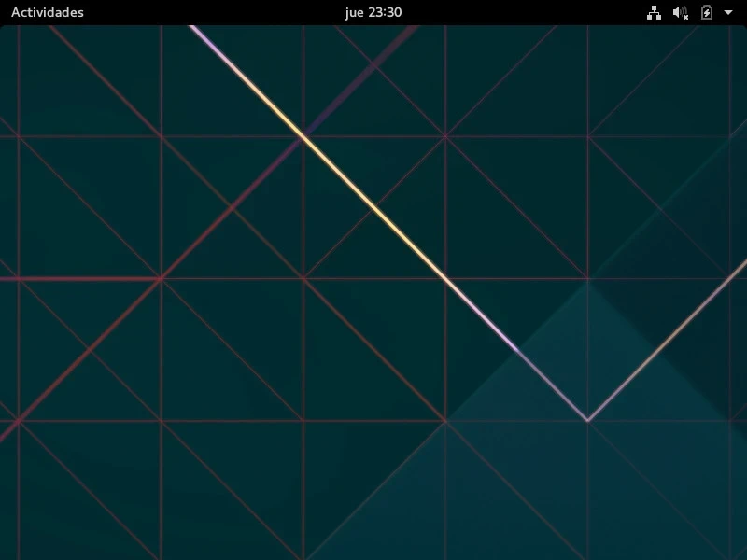Click the "jue 23:30" date and time

point(373,12)
